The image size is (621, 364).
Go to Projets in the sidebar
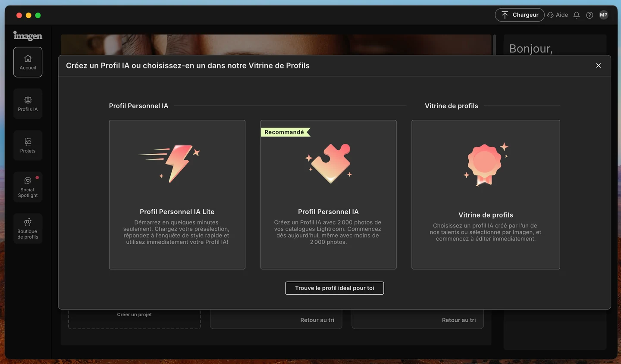(28, 145)
